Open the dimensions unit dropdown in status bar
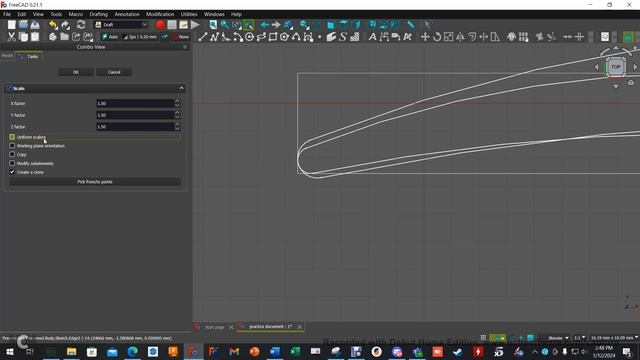 614,338
